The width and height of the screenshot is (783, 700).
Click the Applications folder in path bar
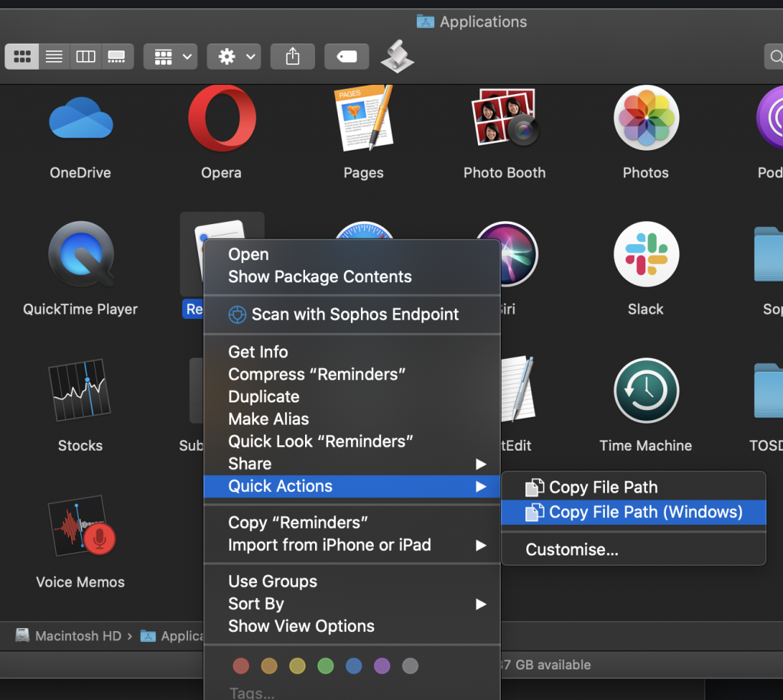coord(172,636)
